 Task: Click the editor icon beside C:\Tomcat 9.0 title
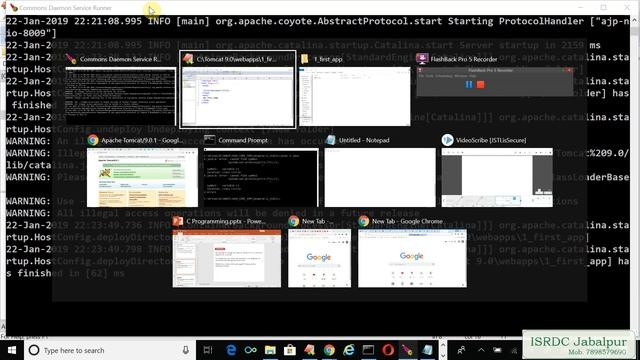pos(188,59)
